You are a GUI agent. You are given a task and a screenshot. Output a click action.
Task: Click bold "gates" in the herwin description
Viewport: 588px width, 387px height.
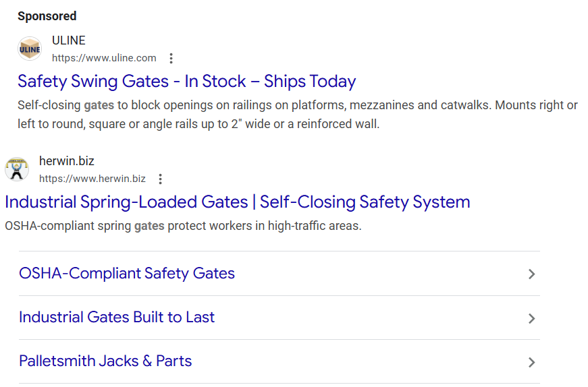coord(149,227)
